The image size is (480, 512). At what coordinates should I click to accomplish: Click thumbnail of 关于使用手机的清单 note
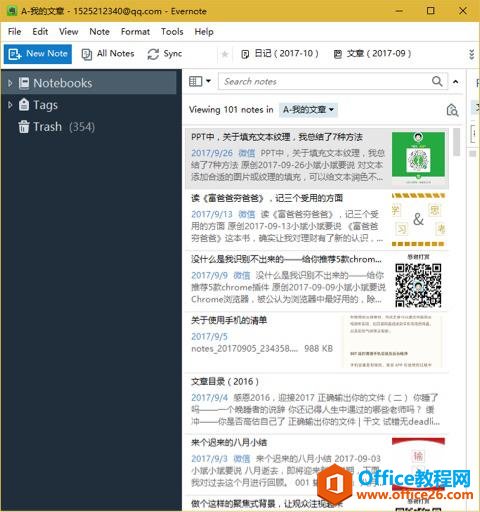click(x=391, y=341)
